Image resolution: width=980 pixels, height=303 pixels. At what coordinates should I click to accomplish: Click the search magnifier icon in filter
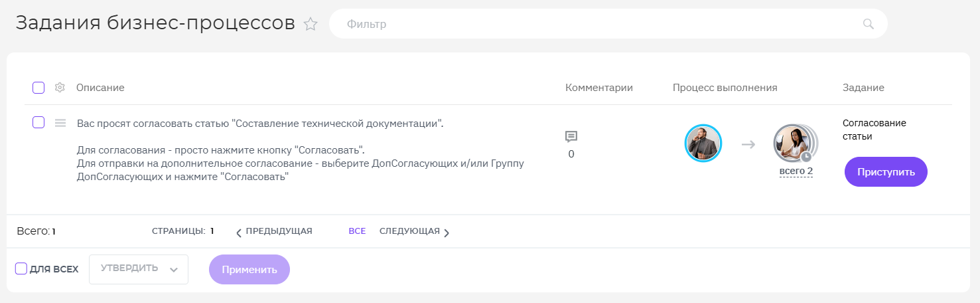(x=869, y=24)
